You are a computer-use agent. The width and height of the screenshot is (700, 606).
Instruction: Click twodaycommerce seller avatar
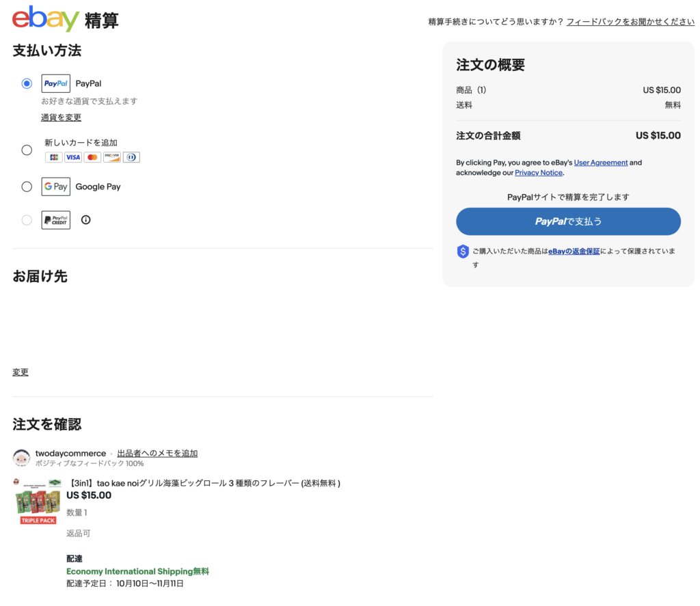21,458
